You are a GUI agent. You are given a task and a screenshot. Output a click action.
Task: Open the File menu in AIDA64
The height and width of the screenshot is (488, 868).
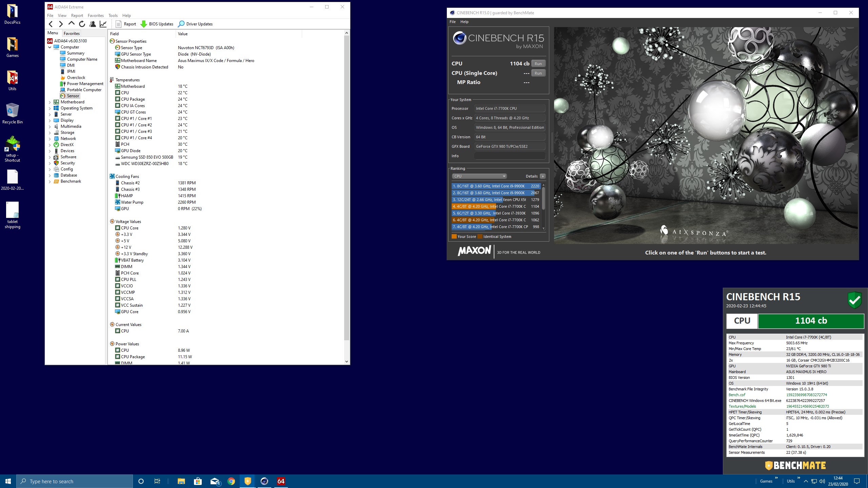click(x=50, y=15)
